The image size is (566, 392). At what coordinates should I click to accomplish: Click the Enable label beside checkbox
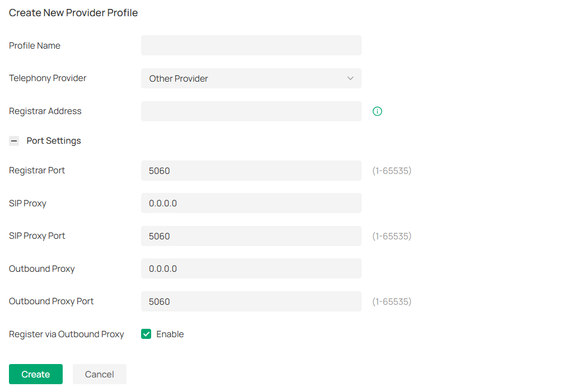point(170,334)
